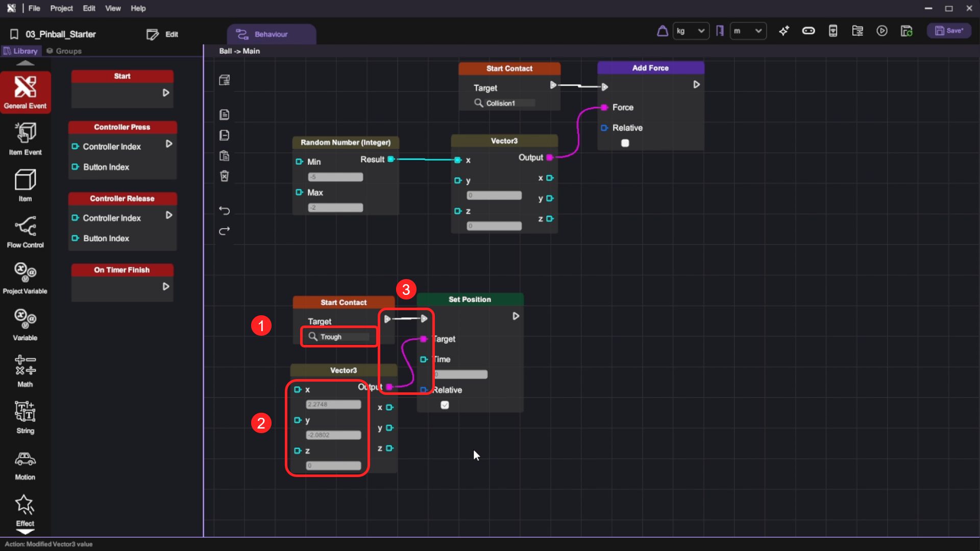Open the m length unit dropdown
The height and width of the screenshot is (551, 980).
point(748,31)
